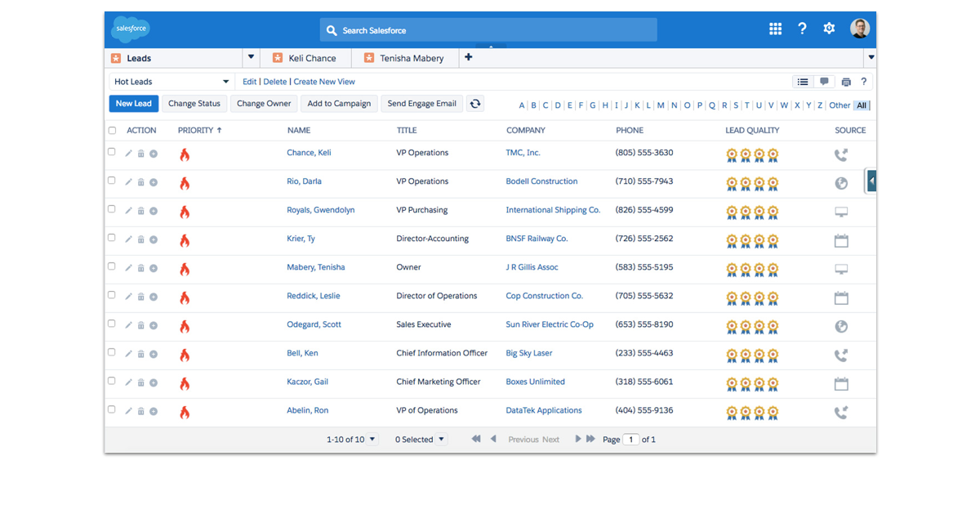Viewport: 980px width, 523px height.
Task: Open the App Launcher grid icon
Action: coord(775,29)
